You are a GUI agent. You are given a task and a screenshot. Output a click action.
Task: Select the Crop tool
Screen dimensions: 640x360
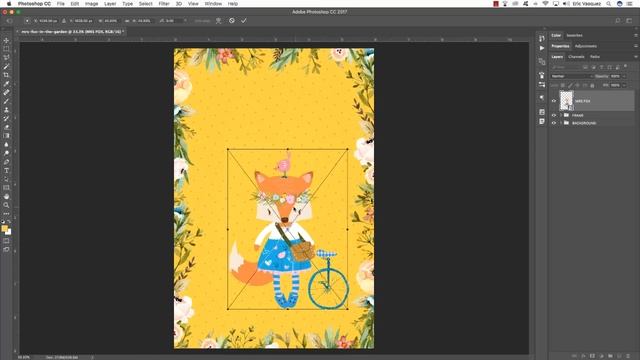(x=6, y=75)
